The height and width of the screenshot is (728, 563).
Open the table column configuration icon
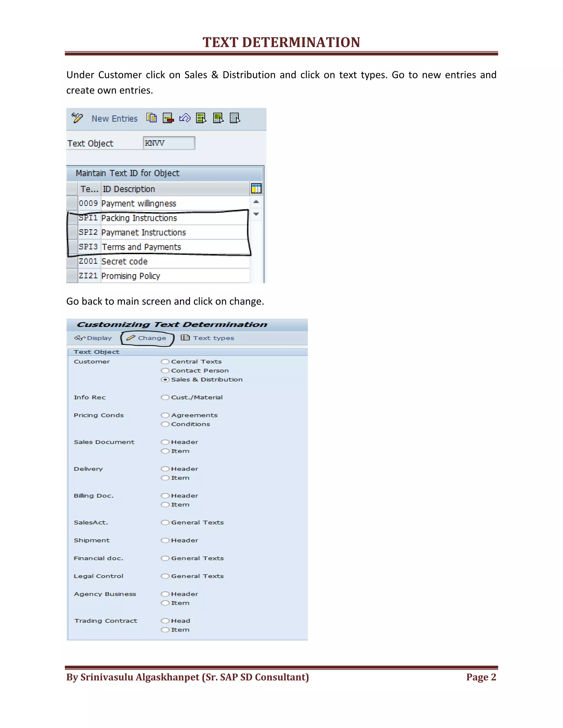point(256,189)
